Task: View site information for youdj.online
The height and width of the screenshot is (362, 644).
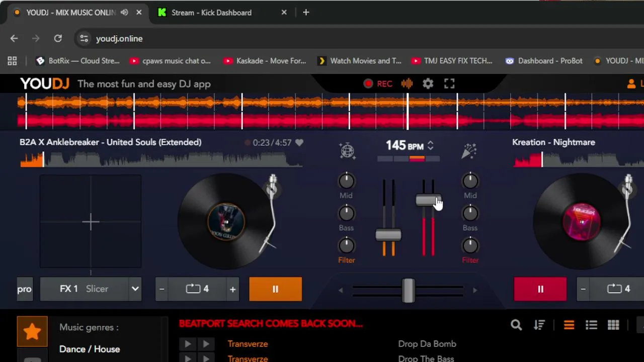Action: (84, 39)
